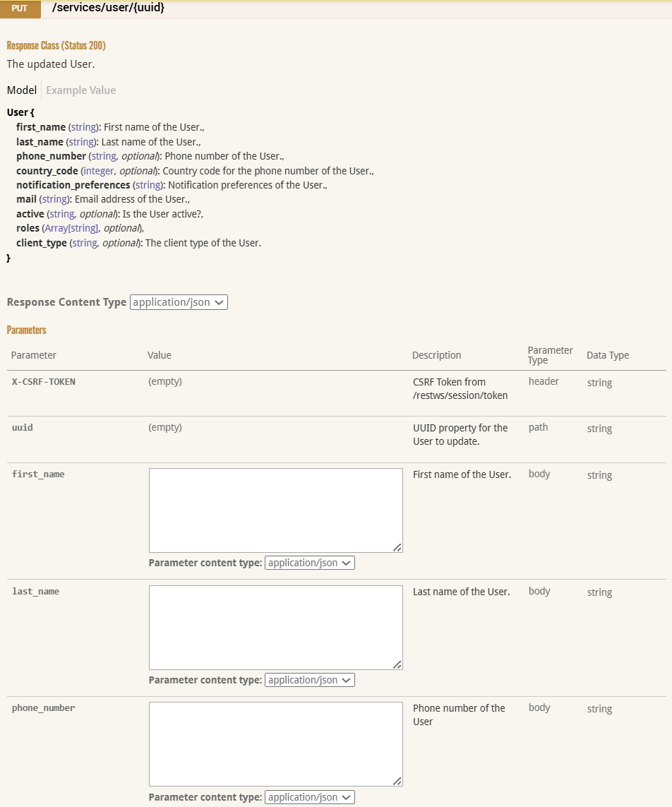Open first_name parameter content type dropdown
Image resolution: width=672 pixels, height=807 pixels.
[x=309, y=563]
